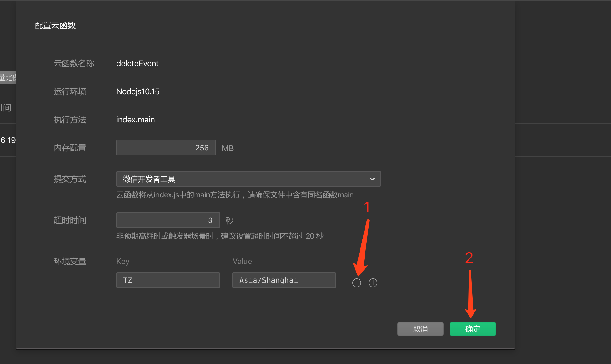Click the MB unit label

(227, 148)
